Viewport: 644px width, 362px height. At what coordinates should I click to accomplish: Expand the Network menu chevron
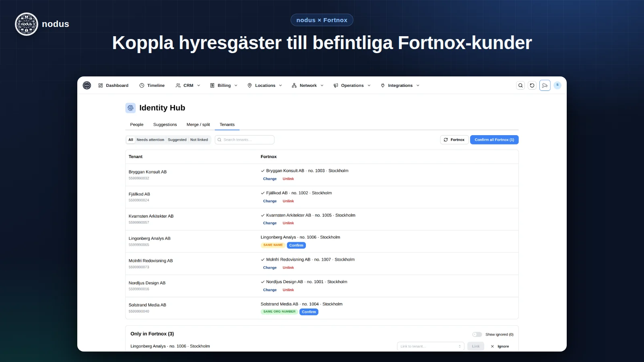pyautogui.click(x=322, y=85)
